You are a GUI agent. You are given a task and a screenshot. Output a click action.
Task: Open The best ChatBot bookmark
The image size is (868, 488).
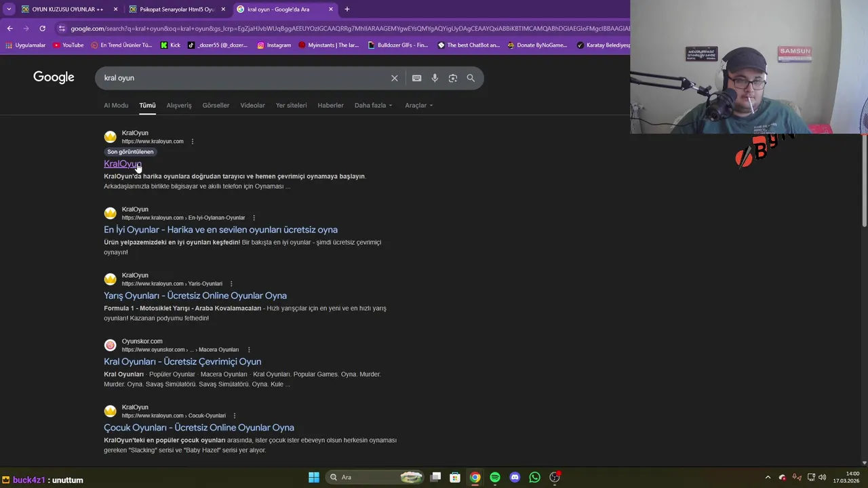point(469,45)
